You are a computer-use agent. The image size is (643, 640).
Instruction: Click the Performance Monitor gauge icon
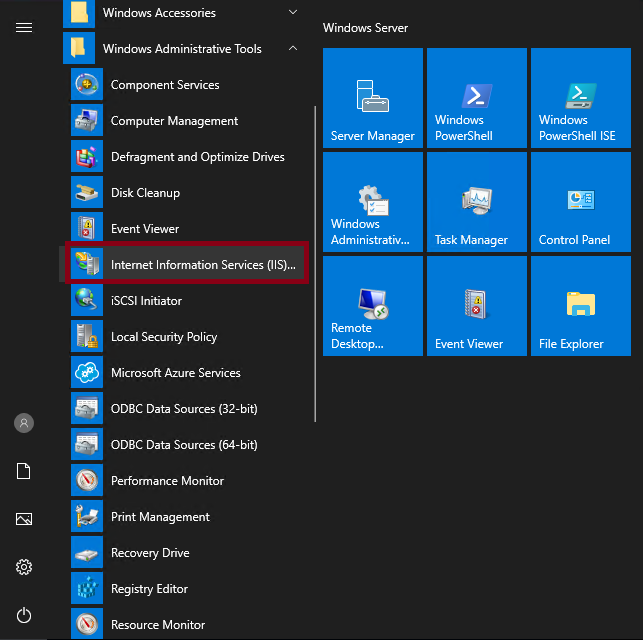(x=87, y=481)
